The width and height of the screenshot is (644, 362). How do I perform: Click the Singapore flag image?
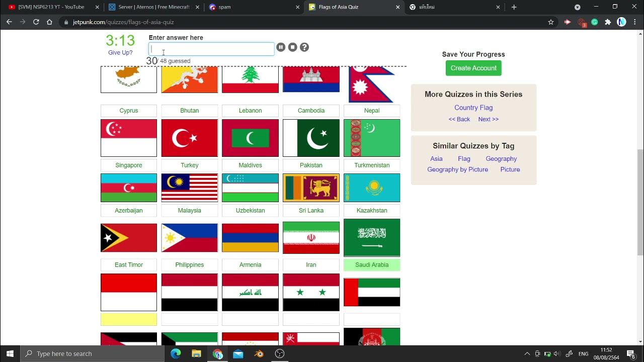tap(129, 138)
